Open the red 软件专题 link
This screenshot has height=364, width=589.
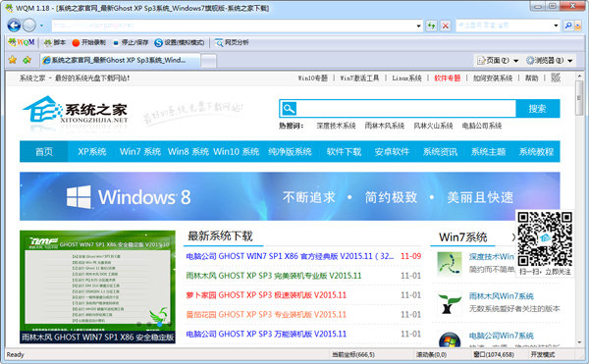coord(447,78)
